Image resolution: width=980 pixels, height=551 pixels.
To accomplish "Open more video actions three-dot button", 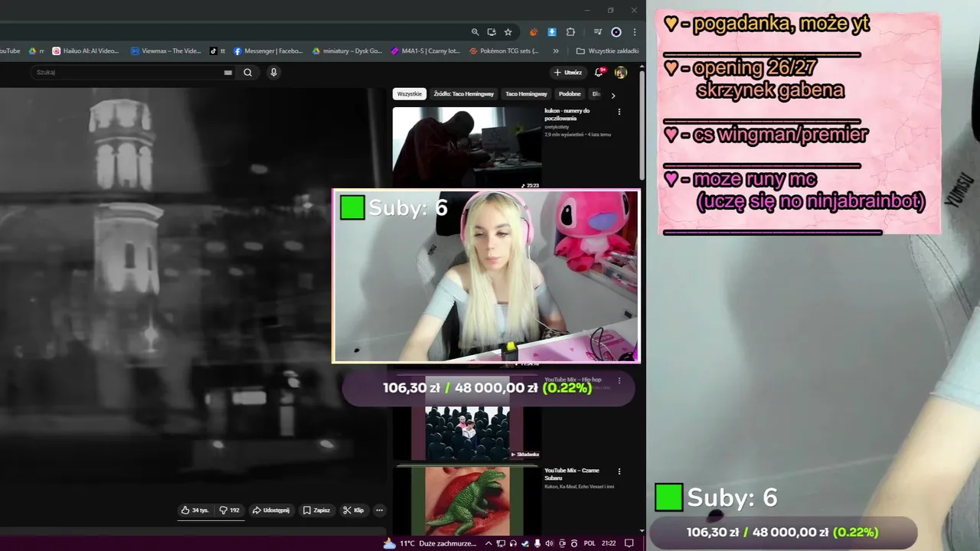I will coord(379,510).
